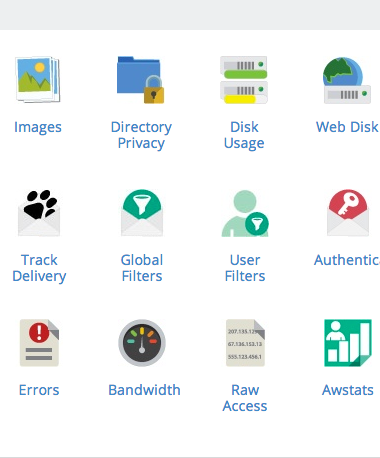The height and width of the screenshot is (458, 380).
Task: Go to the Disk Usage link
Action: tap(244, 135)
